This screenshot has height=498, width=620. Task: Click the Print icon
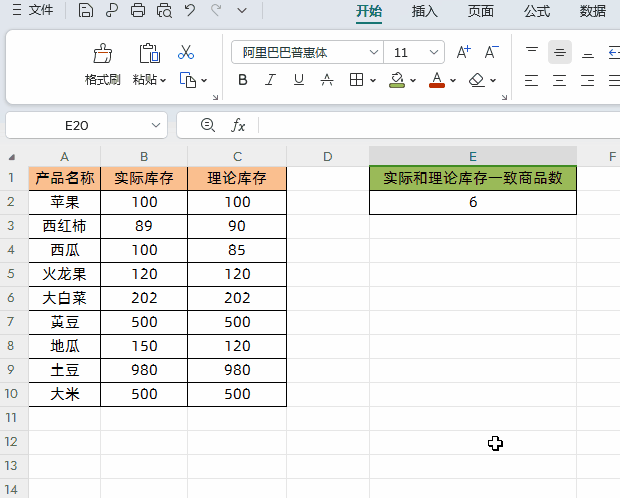[x=138, y=10]
